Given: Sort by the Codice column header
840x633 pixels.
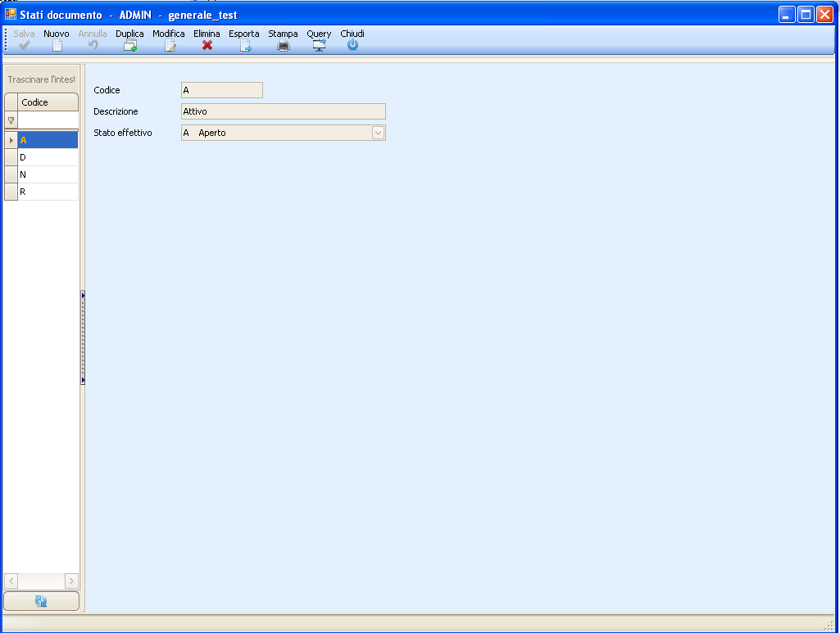Looking at the screenshot, I should coord(48,102).
